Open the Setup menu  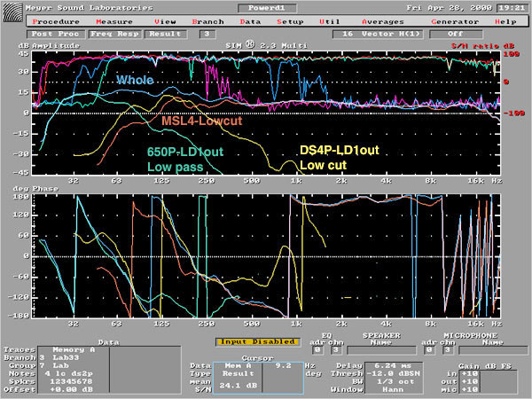click(290, 21)
